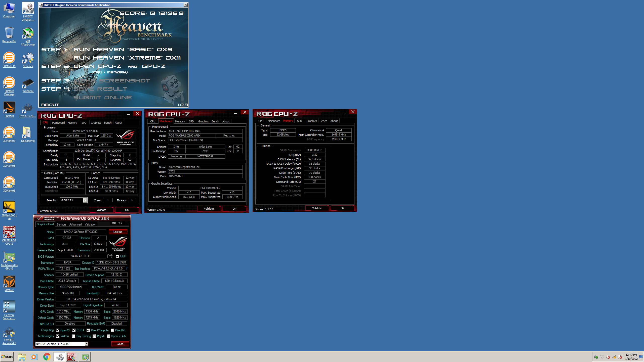Toggle the PhysX checkbox
This screenshot has width=644, height=362.
[94, 336]
